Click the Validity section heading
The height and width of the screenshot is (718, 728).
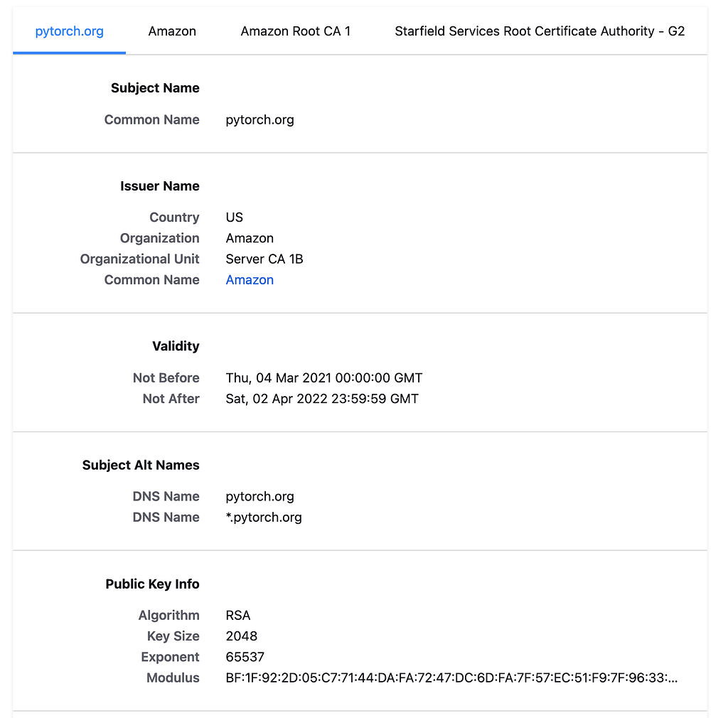pyautogui.click(x=176, y=347)
